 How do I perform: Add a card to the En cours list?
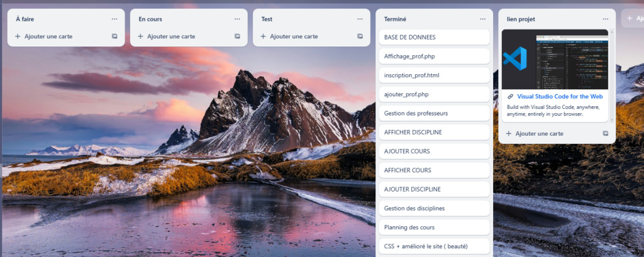171,36
